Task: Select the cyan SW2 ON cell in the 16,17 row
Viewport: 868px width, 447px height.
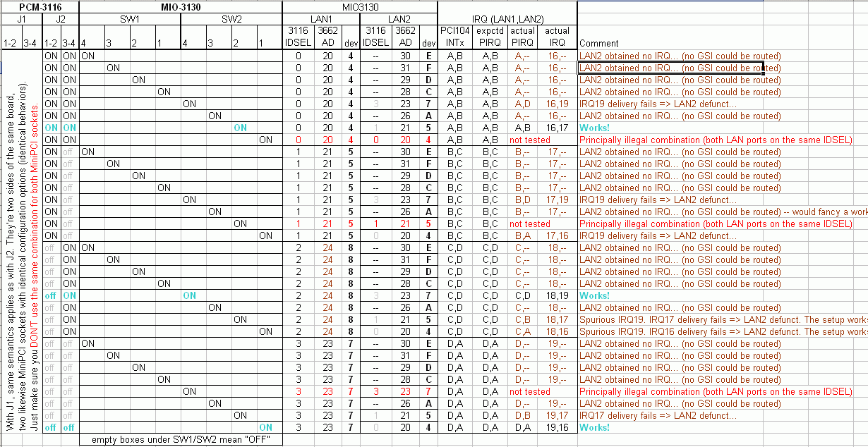Action: tap(240, 128)
